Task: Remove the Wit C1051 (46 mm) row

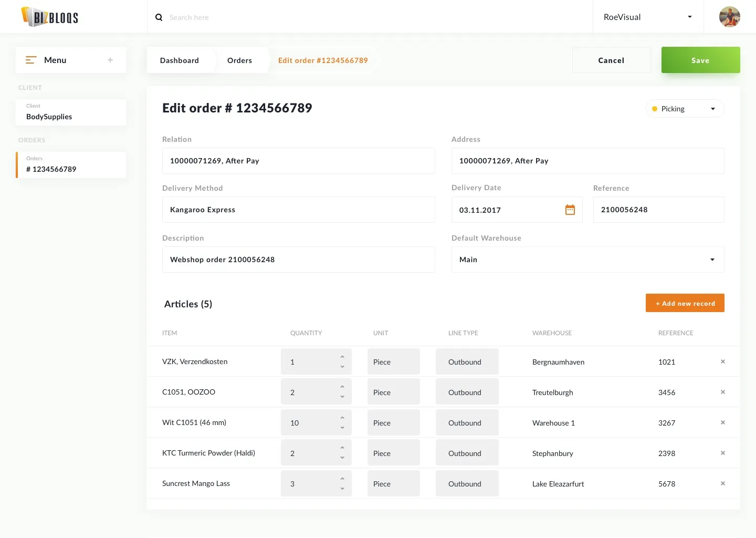Action: [x=722, y=422]
